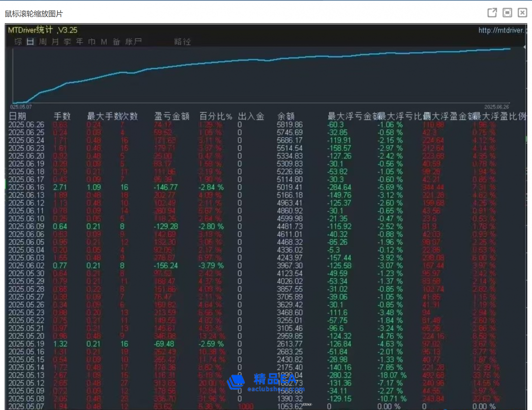Click the 2025.05.07 start date on chart
The height and width of the screenshot is (410, 532).
tap(21, 106)
